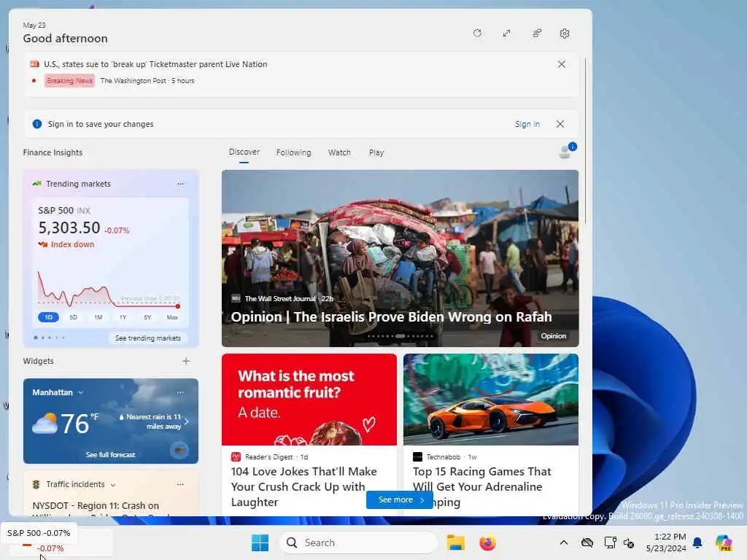This screenshot has height=560, width=747.
Task: Open the network tray icon
Action: (610, 542)
